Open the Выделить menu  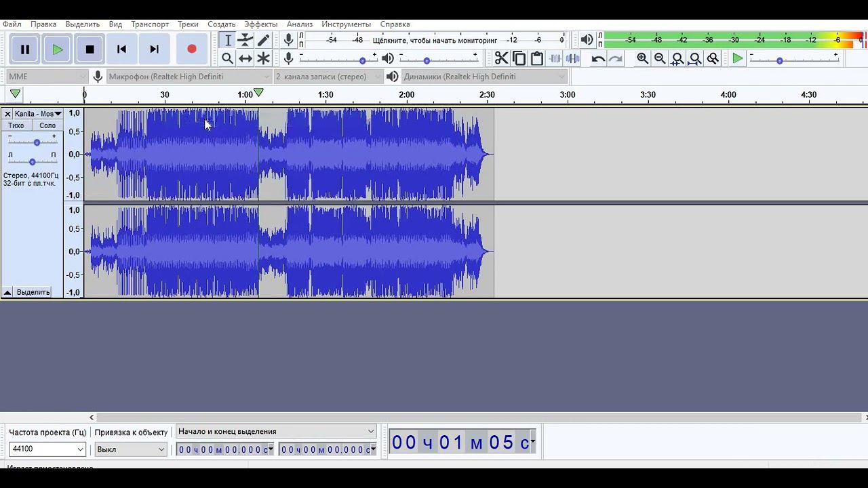pyautogui.click(x=83, y=24)
